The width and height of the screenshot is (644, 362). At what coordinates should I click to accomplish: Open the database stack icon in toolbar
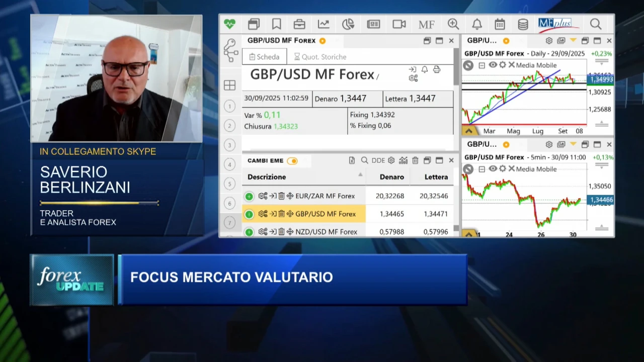tap(523, 24)
